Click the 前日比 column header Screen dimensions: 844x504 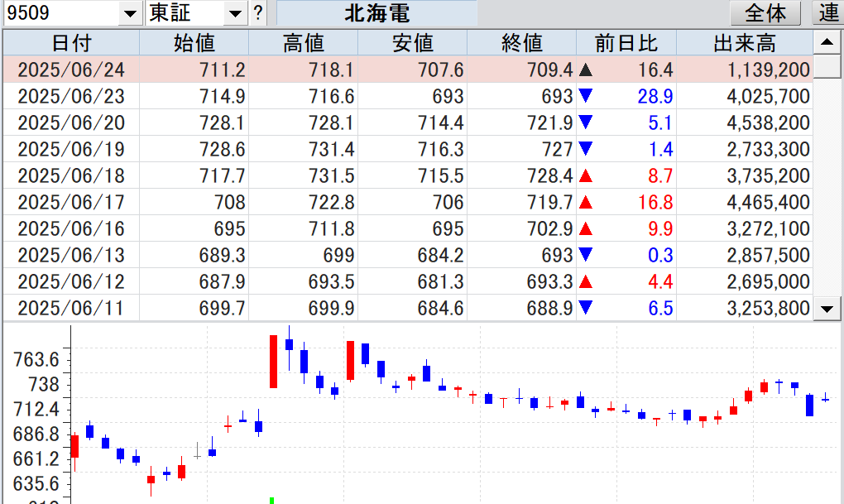pyautogui.click(x=626, y=43)
